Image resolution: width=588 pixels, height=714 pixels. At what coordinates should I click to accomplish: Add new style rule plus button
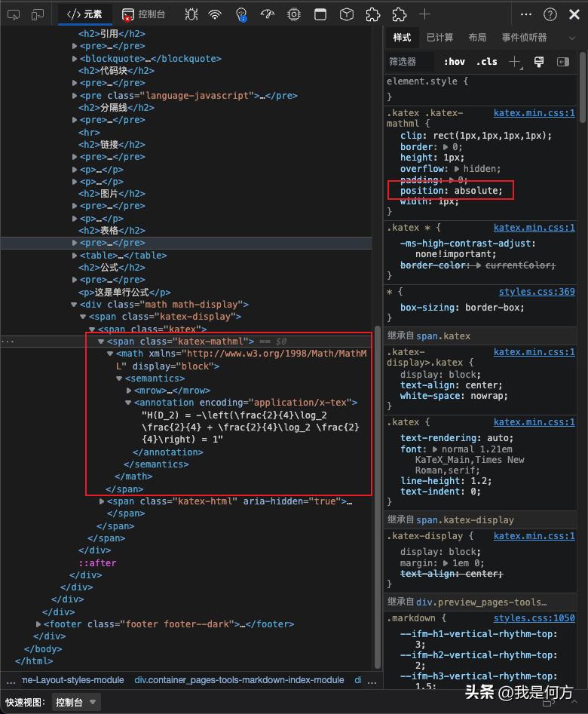coord(515,62)
